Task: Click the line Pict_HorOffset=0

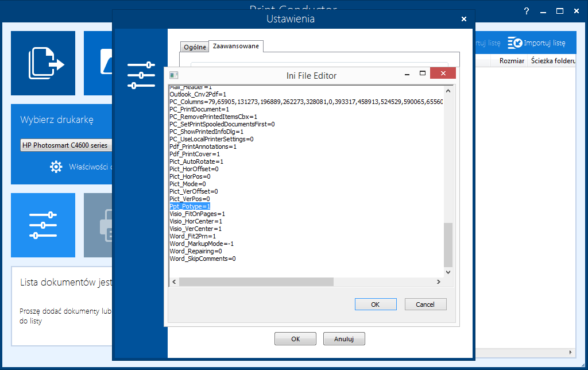Action: tap(194, 169)
